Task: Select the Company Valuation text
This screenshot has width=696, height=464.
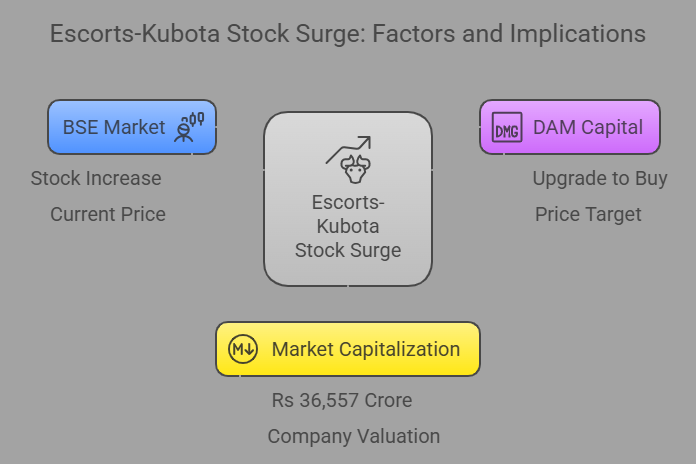Action: click(354, 436)
